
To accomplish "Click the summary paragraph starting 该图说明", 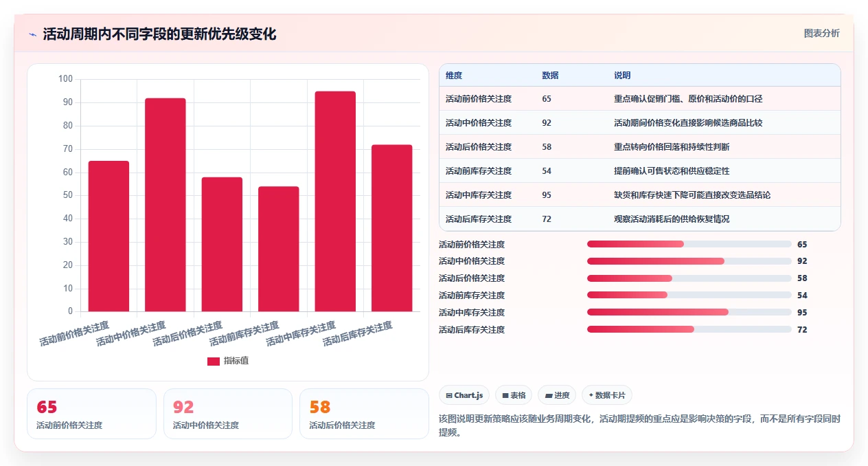I will (639, 425).
